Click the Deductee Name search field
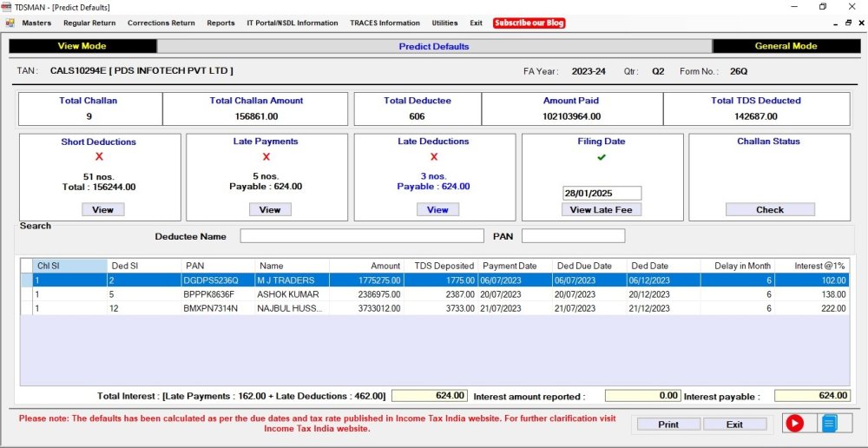The image size is (868, 448). pyautogui.click(x=362, y=236)
